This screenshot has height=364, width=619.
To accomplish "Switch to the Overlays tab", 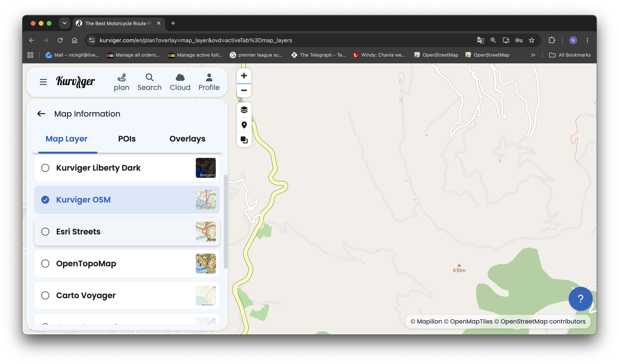I will 187,139.
